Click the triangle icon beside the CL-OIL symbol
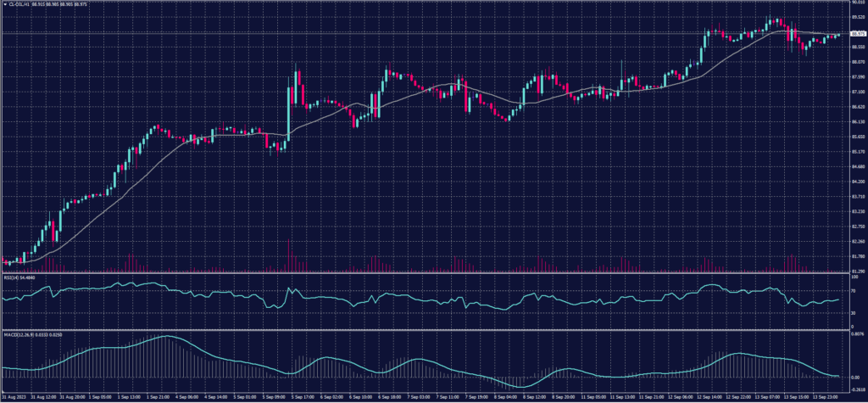 pos(3,3)
